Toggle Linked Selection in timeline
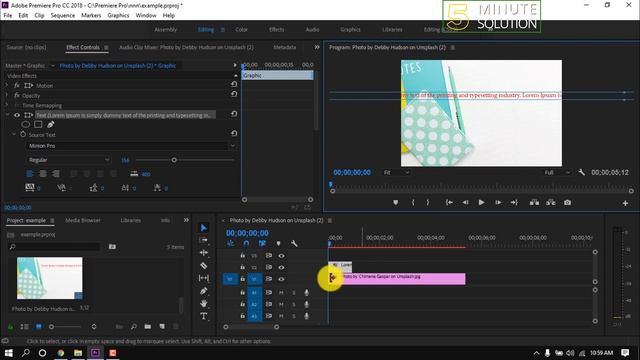The width and height of the screenshot is (640, 360). coord(262,244)
